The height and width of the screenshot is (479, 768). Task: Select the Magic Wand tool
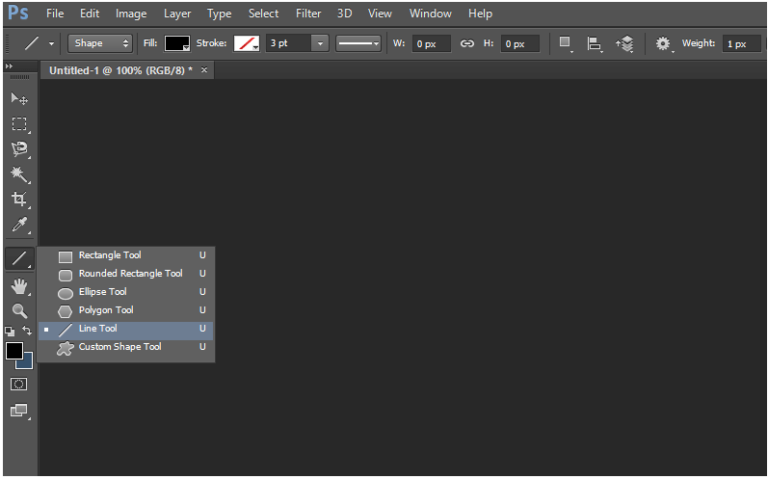point(19,174)
